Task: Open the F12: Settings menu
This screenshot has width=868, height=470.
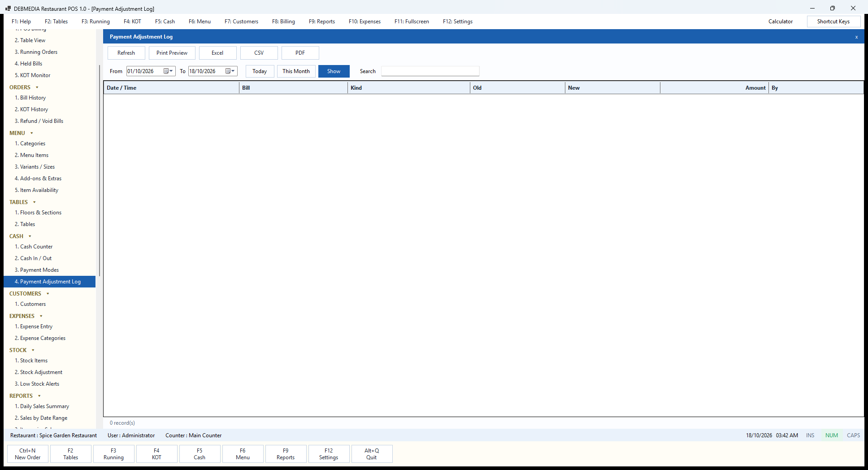Action: pos(458,22)
